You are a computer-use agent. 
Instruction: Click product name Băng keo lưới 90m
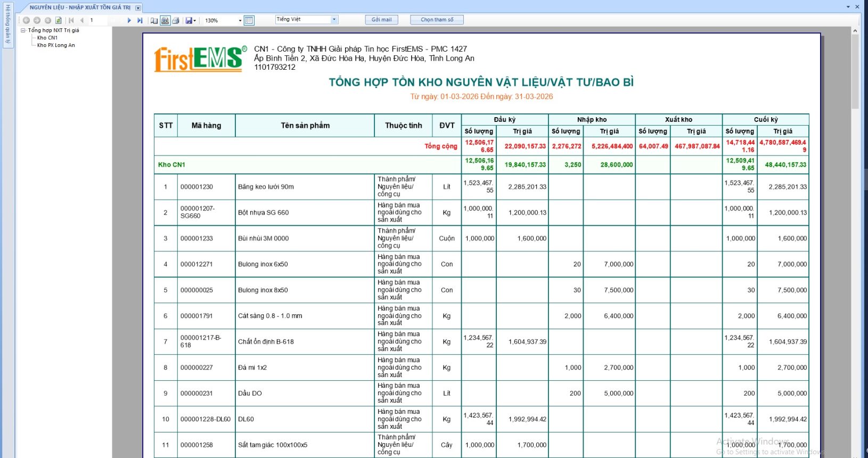tap(266, 187)
